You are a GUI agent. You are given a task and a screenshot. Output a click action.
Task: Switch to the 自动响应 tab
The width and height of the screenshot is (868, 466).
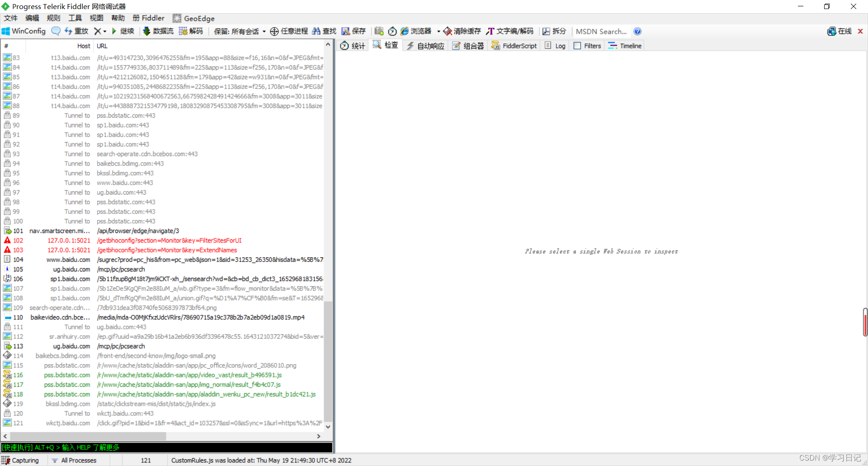pyautogui.click(x=425, y=46)
